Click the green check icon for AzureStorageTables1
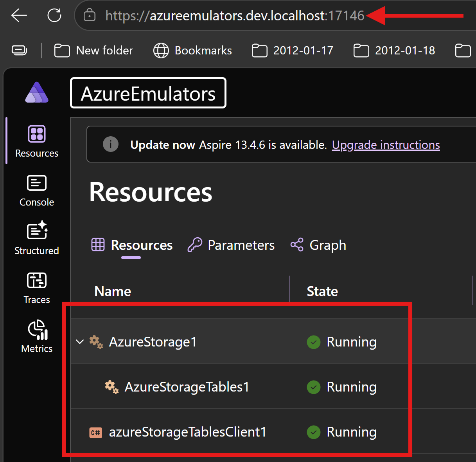Viewport: 476px width, 462px height. click(314, 387)
